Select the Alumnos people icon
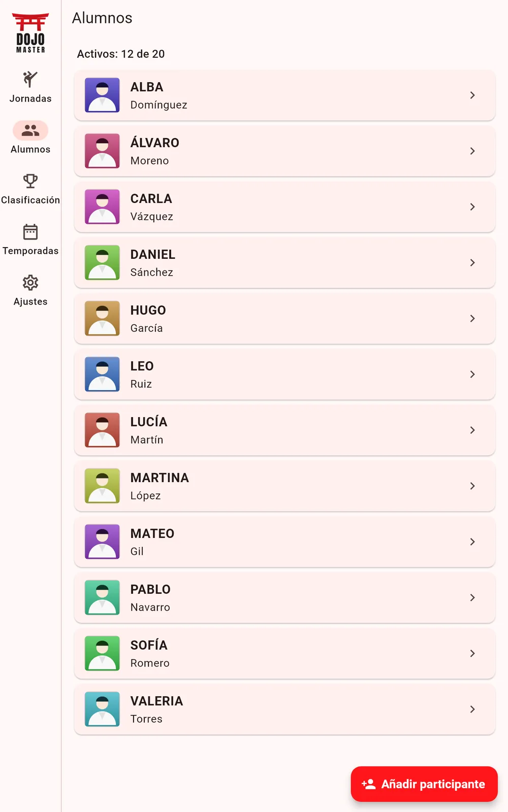The image size is (508, 812). click(30, 130)
